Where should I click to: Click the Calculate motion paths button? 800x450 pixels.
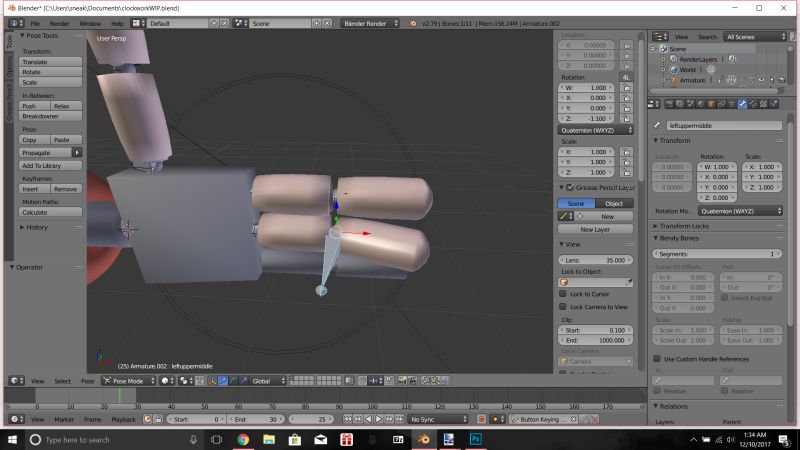pyautogui.click(x=51, y=212)
